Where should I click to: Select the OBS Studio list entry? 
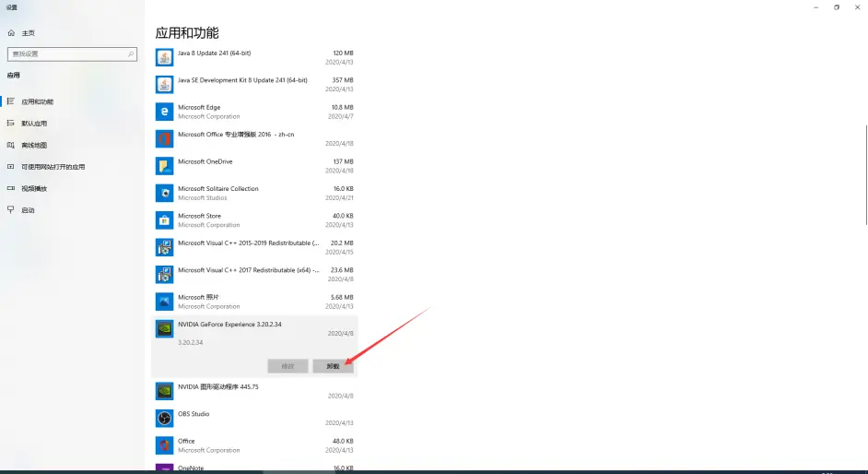click(254, 419)
